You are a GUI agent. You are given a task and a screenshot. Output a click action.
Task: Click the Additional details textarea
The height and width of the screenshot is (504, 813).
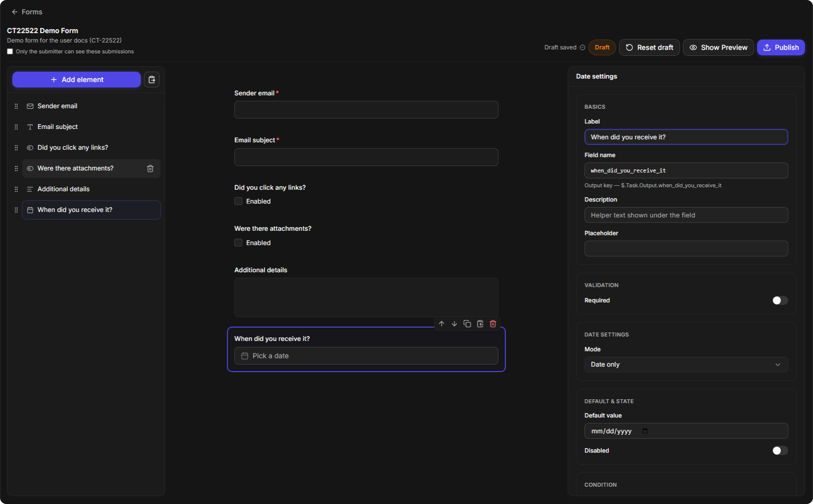(x=366, y=297)
